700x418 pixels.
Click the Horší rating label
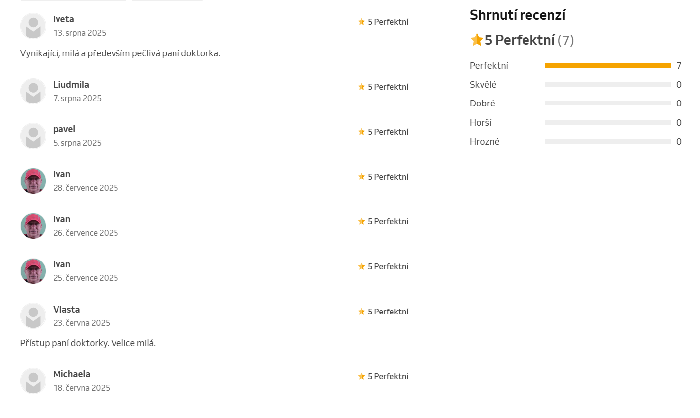[x=481, y=122]
